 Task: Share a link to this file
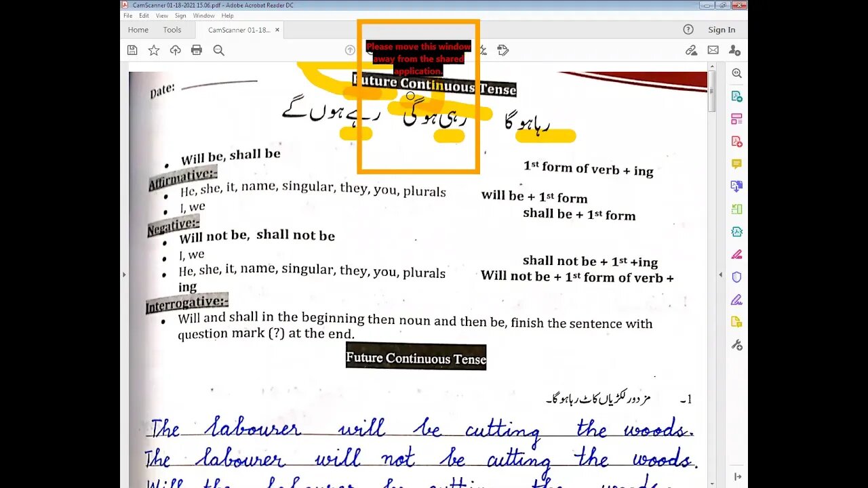tap(691, 50)
